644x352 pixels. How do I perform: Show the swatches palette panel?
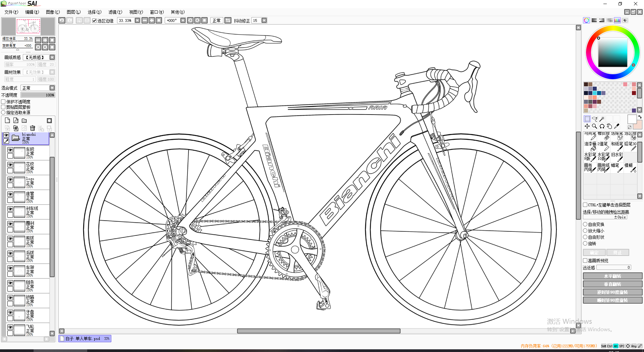coord(617,20)
